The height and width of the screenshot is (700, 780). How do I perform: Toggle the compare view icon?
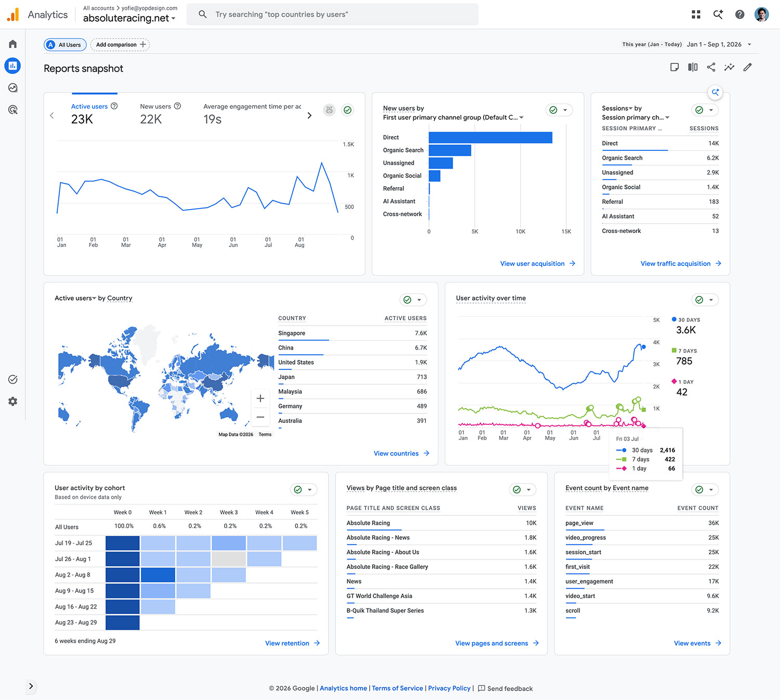point(693,67)
